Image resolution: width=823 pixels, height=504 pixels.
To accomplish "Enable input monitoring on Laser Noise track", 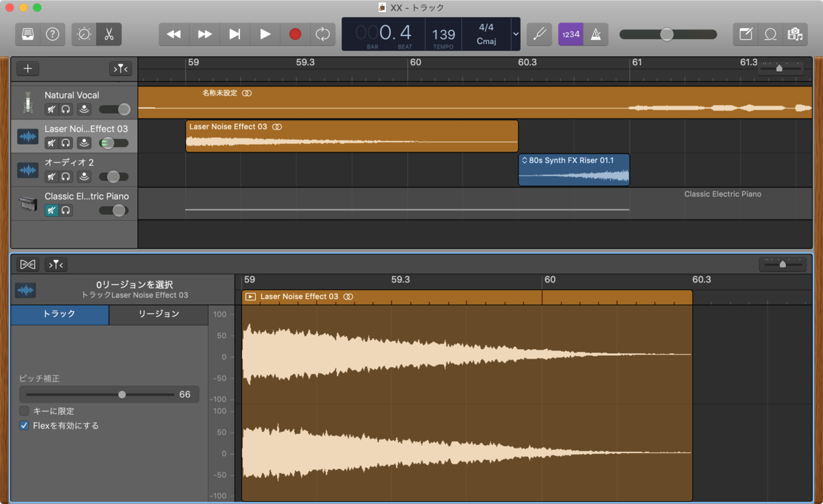I will (84, 143).
